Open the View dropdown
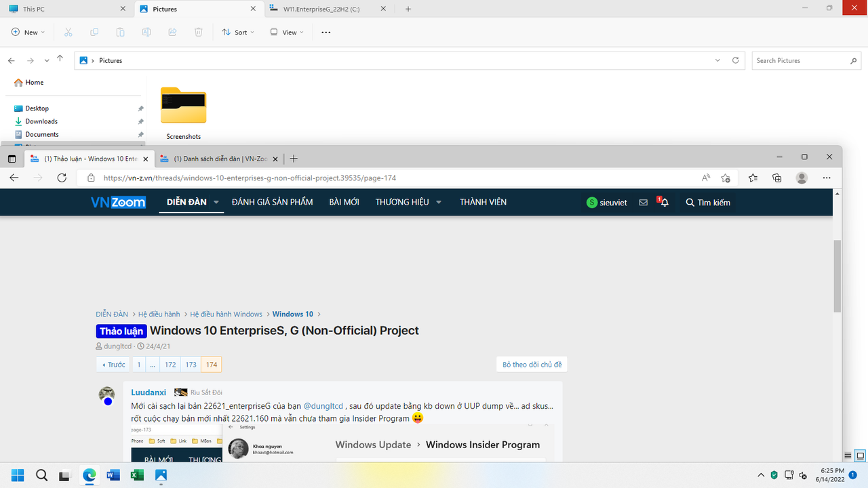The height and width of the screenshot is (488, 868). pyautogui.click(x=286, y=32)
